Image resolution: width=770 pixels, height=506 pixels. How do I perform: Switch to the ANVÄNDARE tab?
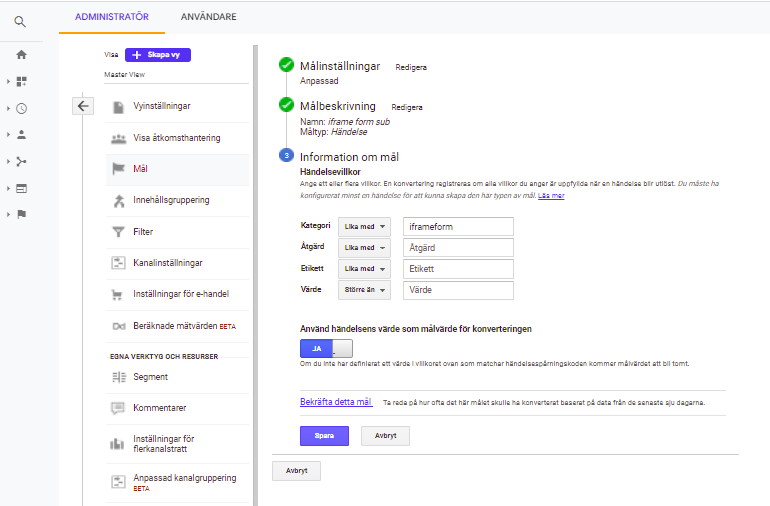(x=209, y=17)
